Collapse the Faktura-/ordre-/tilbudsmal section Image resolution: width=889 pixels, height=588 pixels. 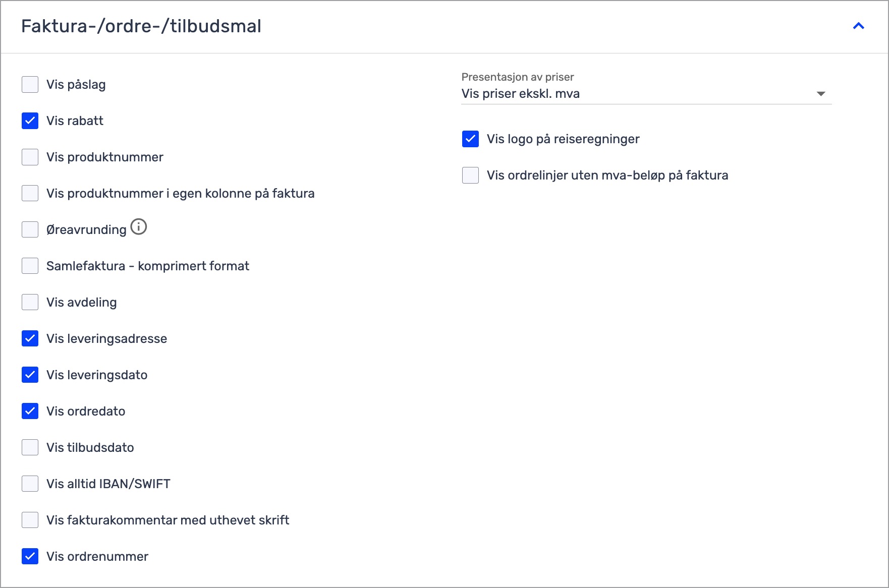point(858,26)
